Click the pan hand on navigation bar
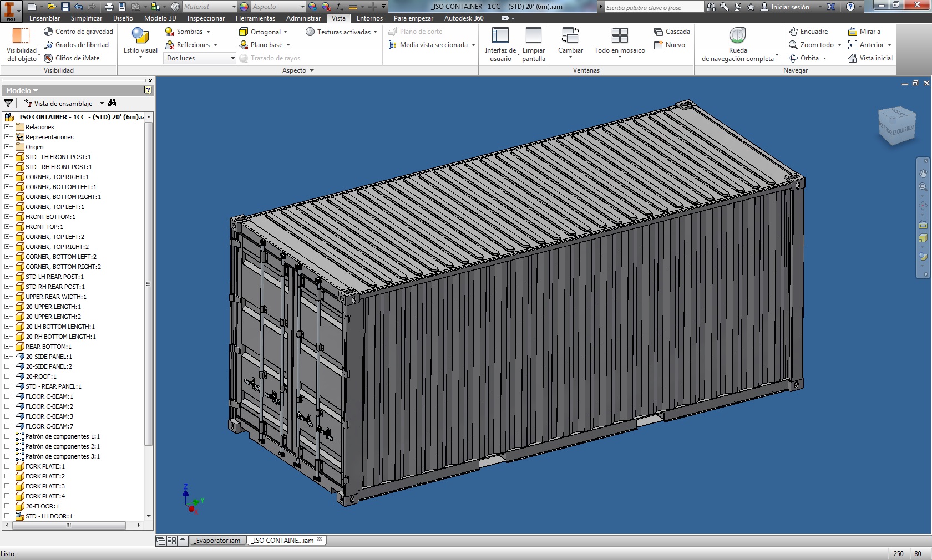The width and height of the screenshot is (932, 560). [x=923, y=174]
